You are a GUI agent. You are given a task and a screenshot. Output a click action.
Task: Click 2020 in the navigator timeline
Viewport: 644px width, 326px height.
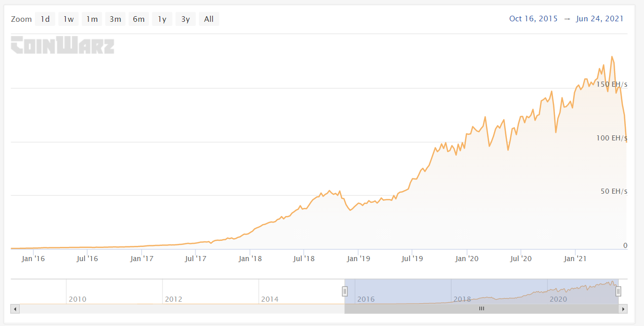coord(558,299)
